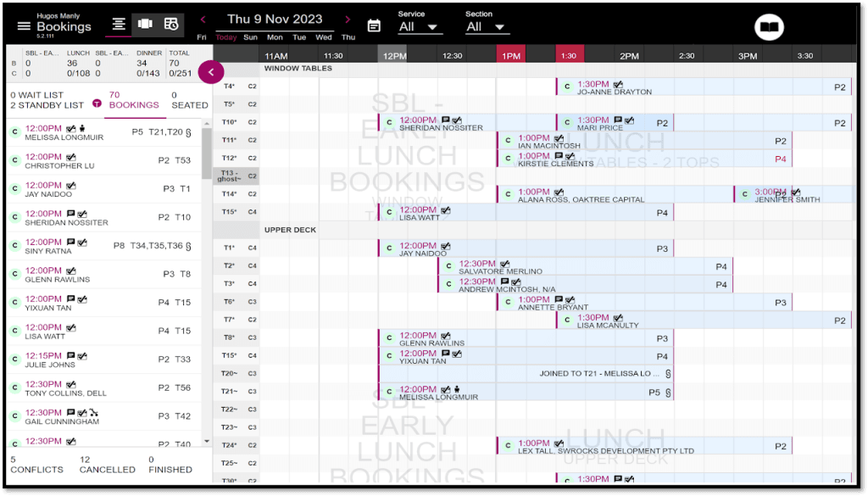Open the calendar date picker icon
868x496 pixels.
374,25
